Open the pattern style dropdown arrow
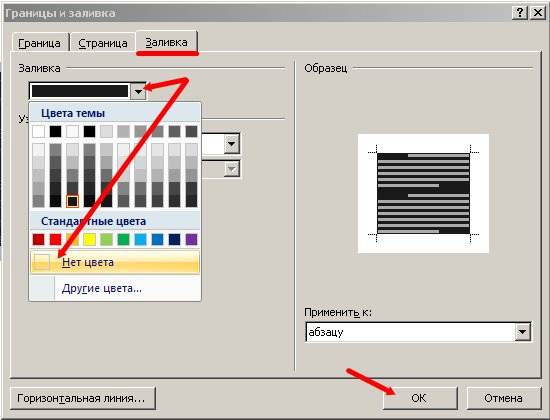The height and width of the screenshot is (420, 550). tap(232, 144)
